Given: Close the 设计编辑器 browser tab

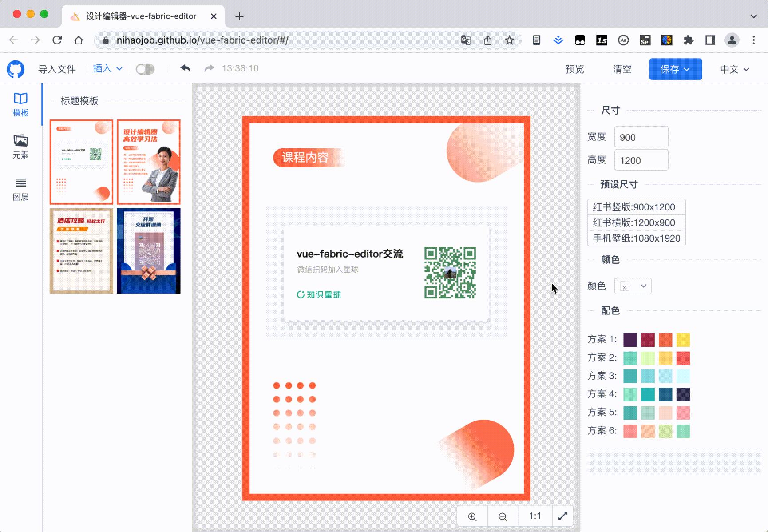Looking at the screenshot, I should pos(214,16).
